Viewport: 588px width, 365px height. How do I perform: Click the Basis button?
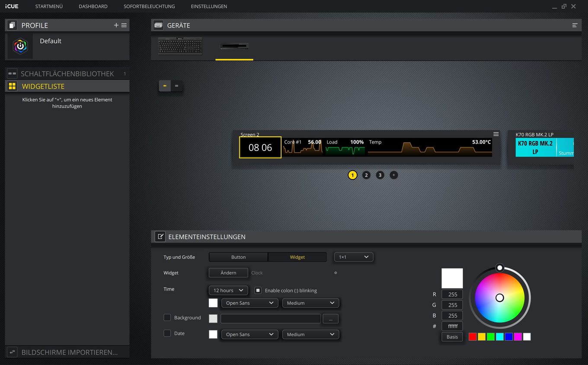coord(452,337)
